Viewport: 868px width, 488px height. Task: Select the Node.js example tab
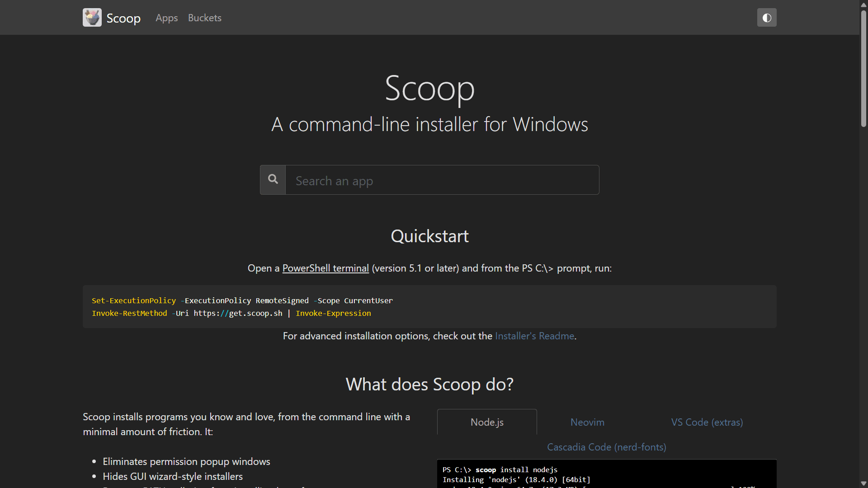(487, 422)
